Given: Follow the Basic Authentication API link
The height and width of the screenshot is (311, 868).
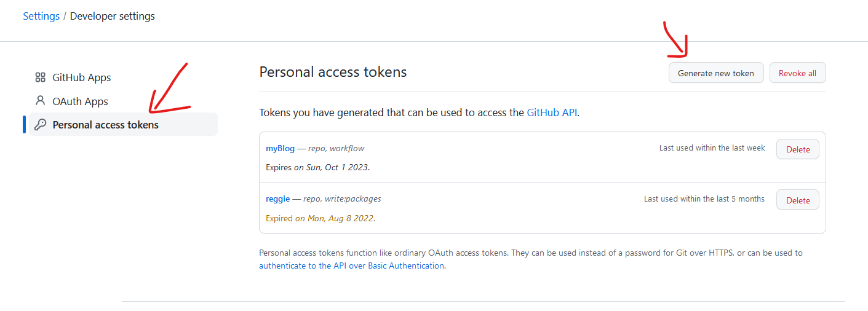Looking at the screenshot, I should (351, 266).
